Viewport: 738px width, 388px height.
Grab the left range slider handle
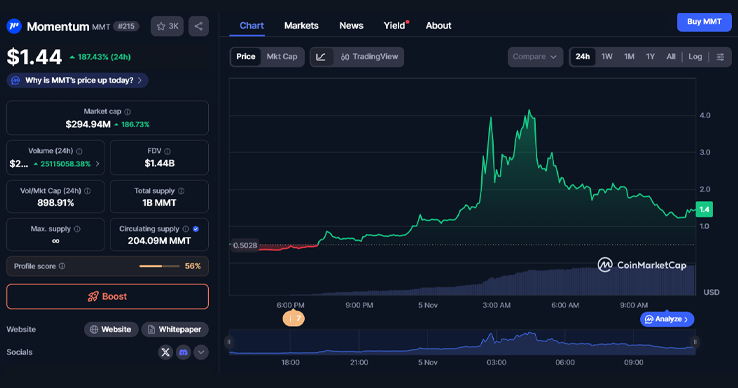point(229,342)
